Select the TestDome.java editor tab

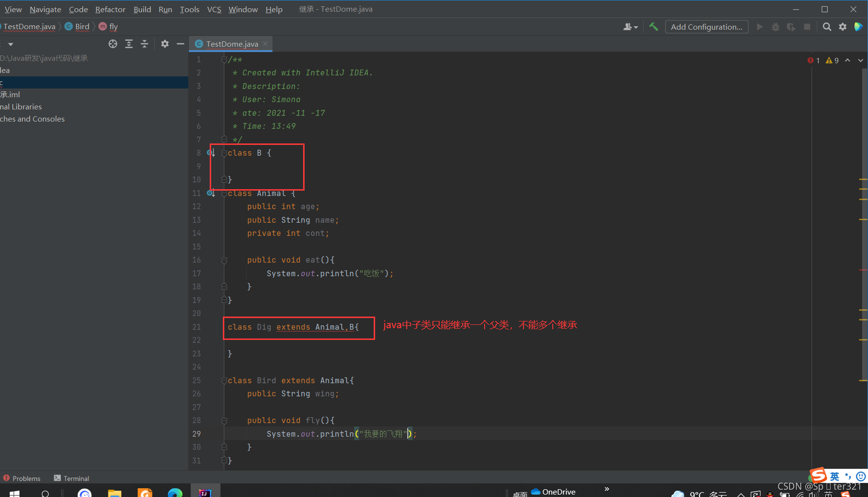232,44
